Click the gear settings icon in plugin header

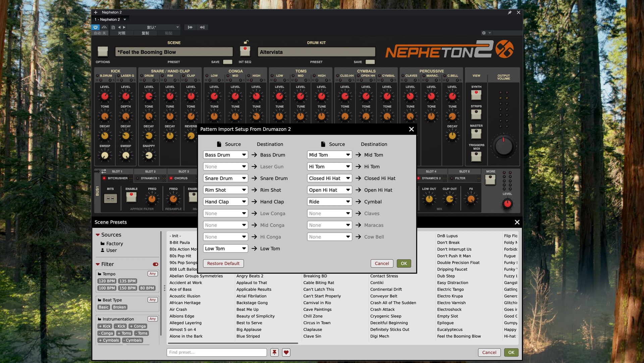pyautogui.click(x=484, y=33)
